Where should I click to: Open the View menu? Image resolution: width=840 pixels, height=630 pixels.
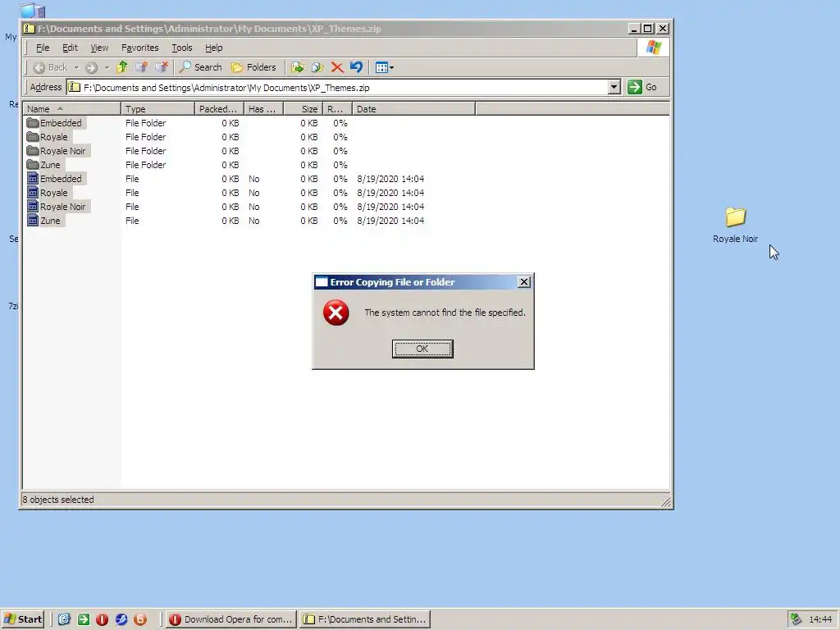coord(99,48)
